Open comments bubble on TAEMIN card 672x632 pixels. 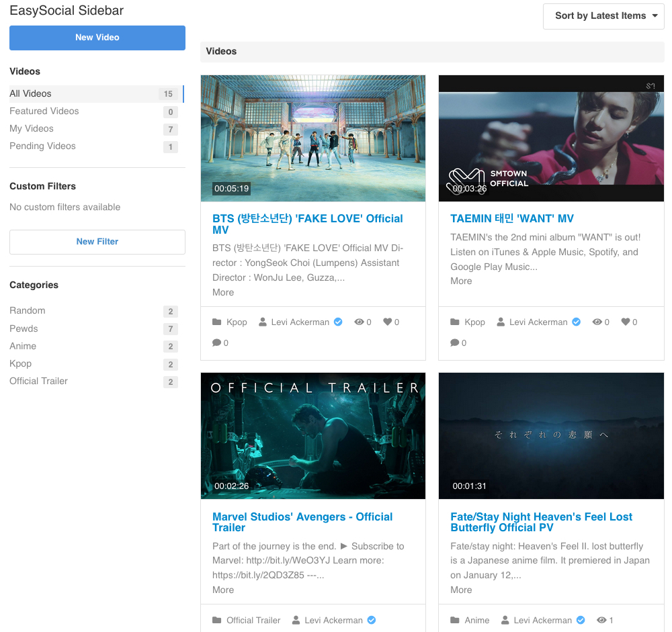pyautogui.click(x=455, y=343)
